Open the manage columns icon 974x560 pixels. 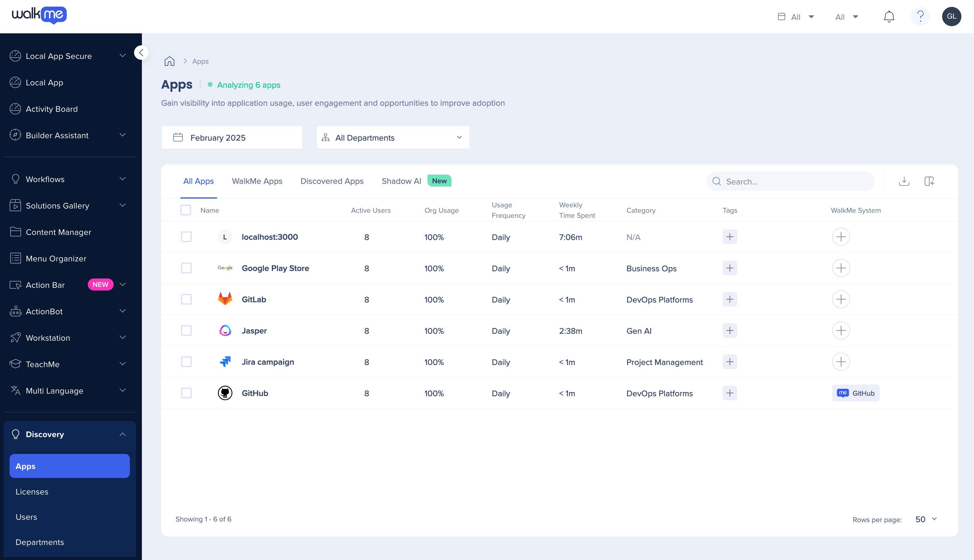point(929,181)
